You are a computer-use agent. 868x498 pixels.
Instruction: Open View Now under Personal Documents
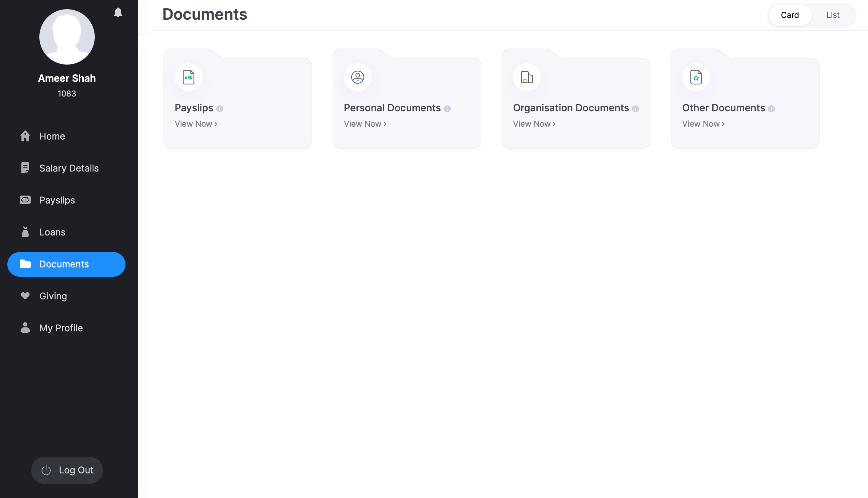pos(365,124)
